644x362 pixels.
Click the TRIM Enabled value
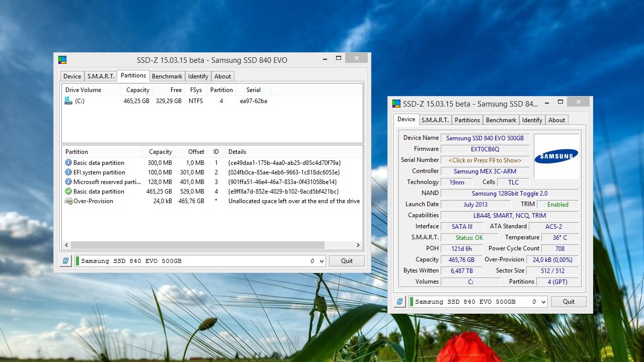557,205
